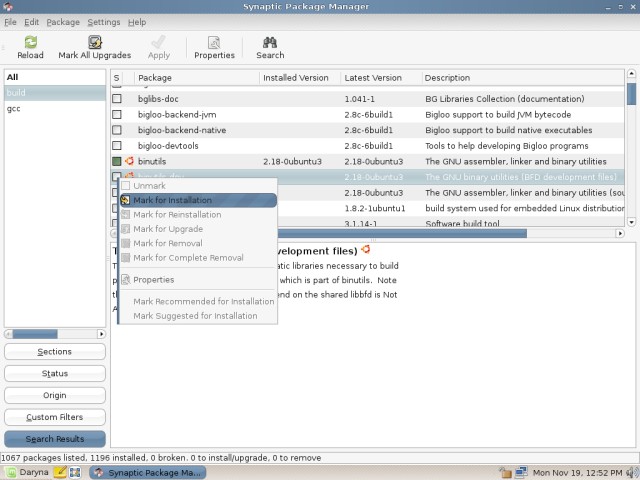Open the Settings menu
Viewport: 640px width, 480px height.
104,22
